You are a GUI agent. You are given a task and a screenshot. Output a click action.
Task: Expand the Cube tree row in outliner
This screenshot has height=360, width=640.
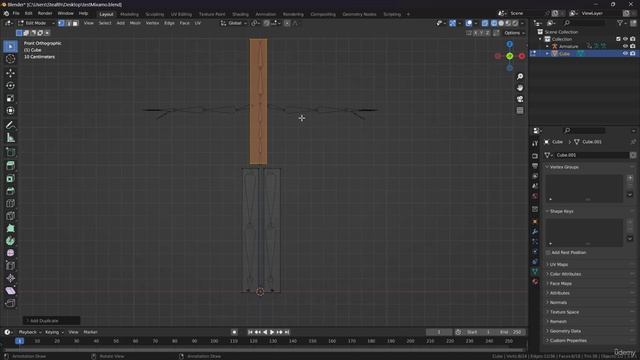coord(547,53)
